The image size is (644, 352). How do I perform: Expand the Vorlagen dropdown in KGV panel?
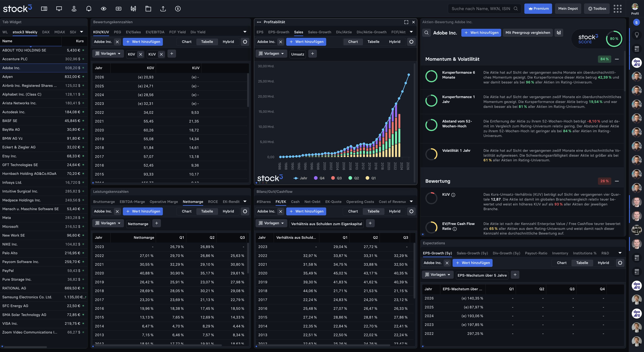coord(107,54)
